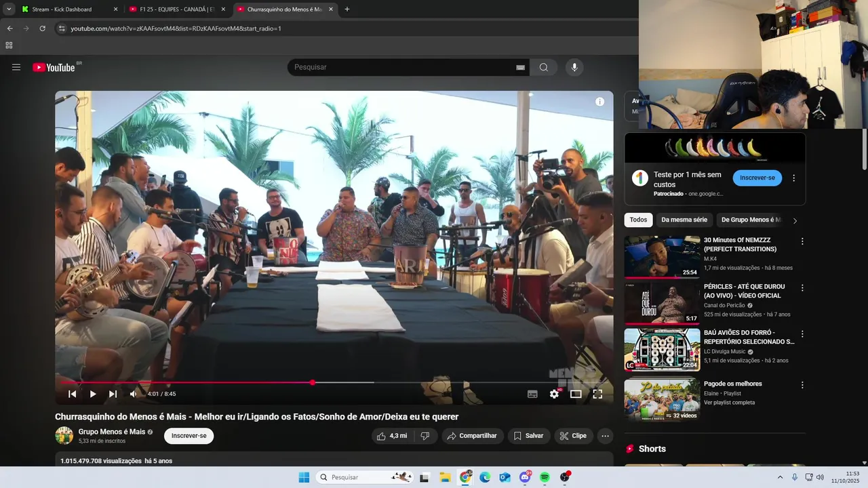Mute the video volume

[x=134, y=394]
